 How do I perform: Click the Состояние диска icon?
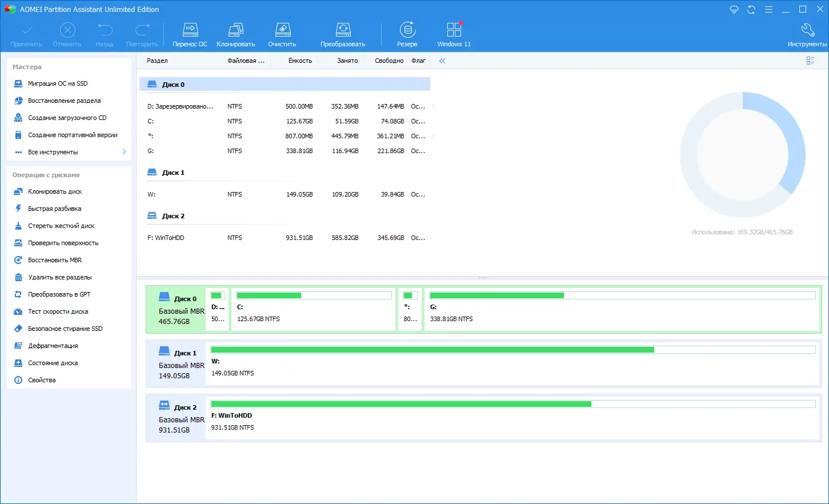click(18, 363)
